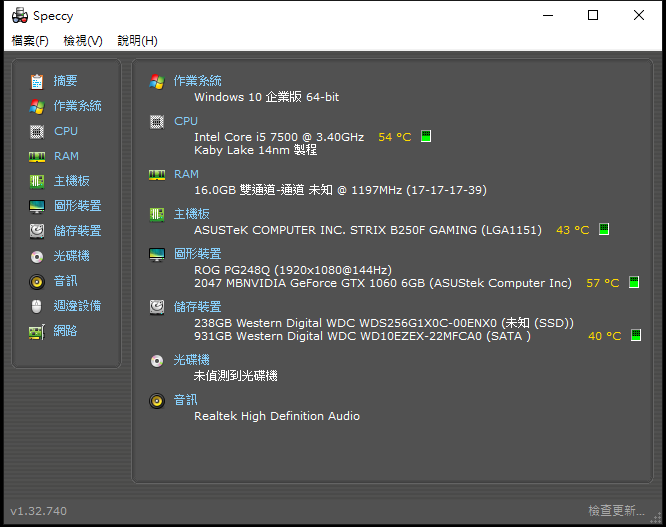Click the ROG PG248Q monitor line
The width and height of the screenshot is (666, 527).
click(293, 270)
